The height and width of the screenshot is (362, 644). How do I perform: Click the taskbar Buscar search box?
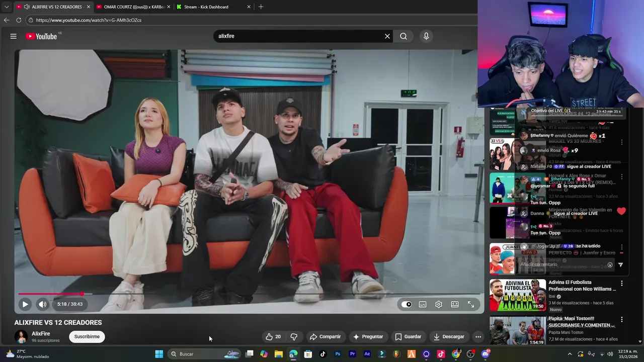[204, 354]
